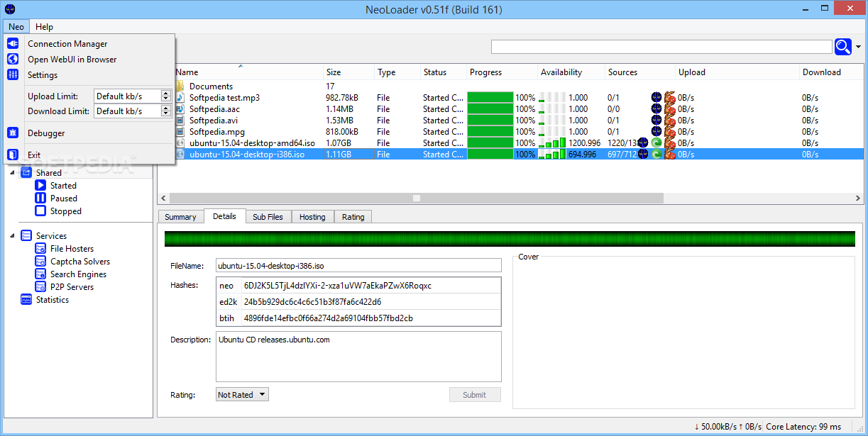Click the Description text area

pyautogui.click(x=358, y=357)
